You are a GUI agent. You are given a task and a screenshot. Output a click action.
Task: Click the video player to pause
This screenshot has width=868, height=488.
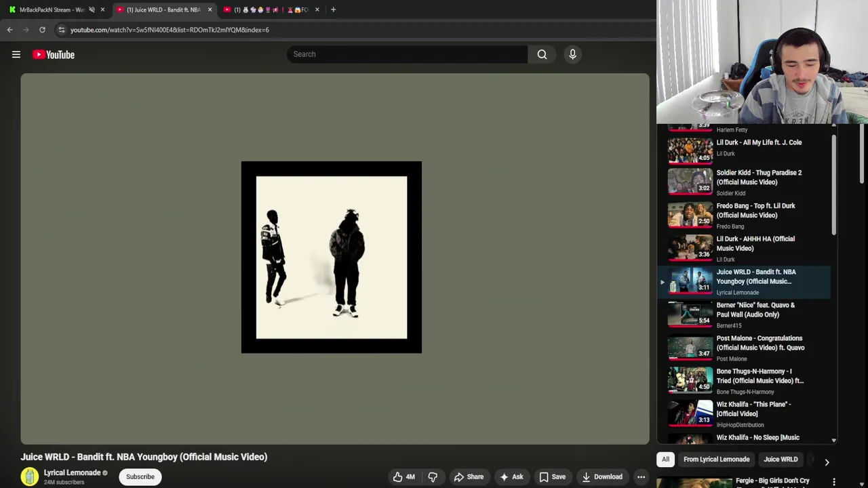[x=335, y=259]
